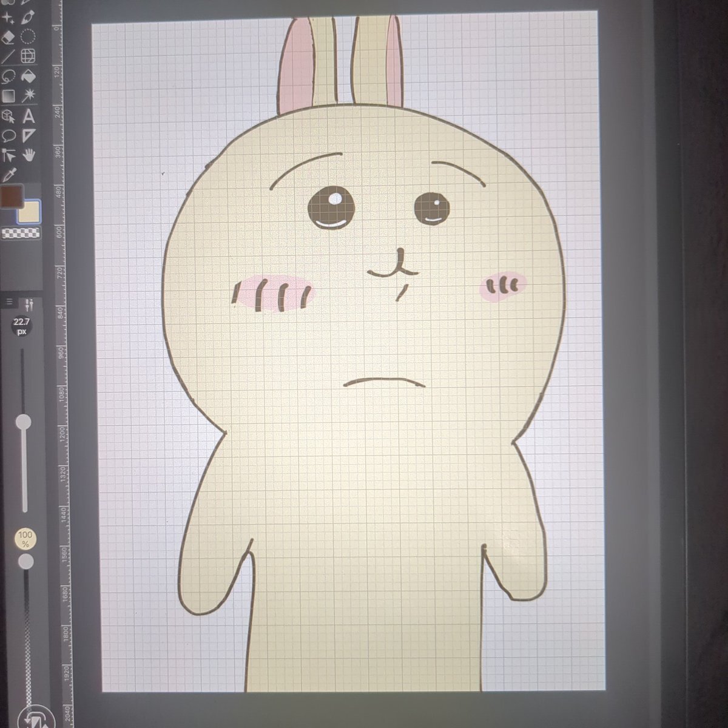Select the Text tool
The image size is (728, 728).
click(28, 115)
